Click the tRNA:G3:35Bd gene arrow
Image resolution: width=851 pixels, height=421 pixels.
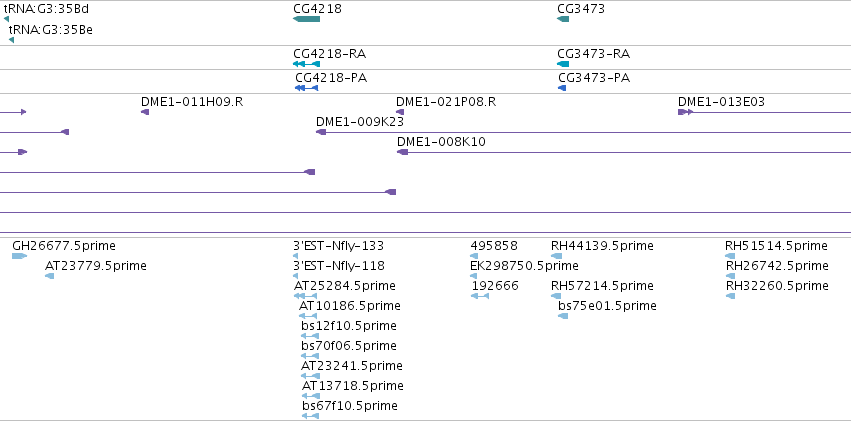7,20
